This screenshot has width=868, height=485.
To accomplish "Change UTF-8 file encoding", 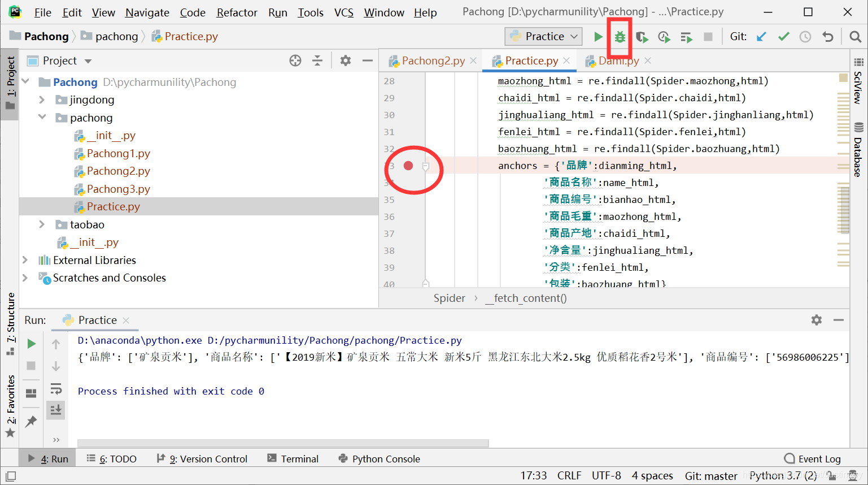I will click(607, 476).
